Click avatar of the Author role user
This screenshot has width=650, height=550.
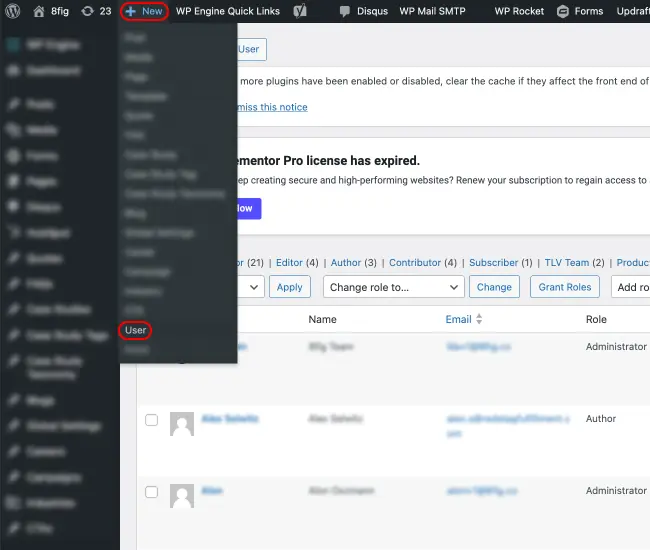click(182, 424)
